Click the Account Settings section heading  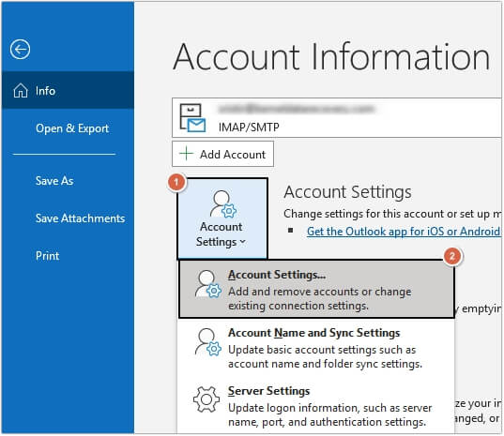[x=347, y=192]
